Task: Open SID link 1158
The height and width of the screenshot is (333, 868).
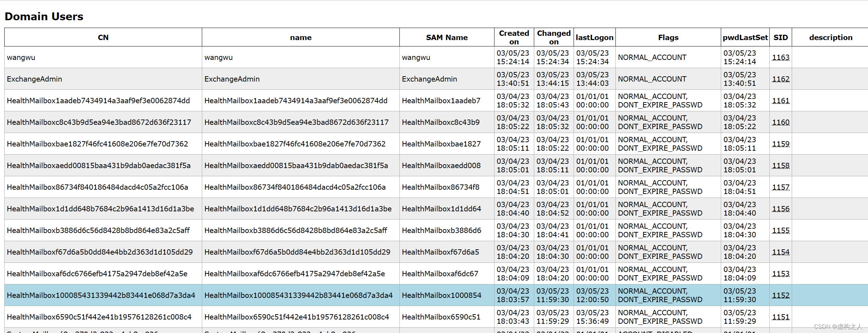Action: pyautogui.click(x=781, y=165)
